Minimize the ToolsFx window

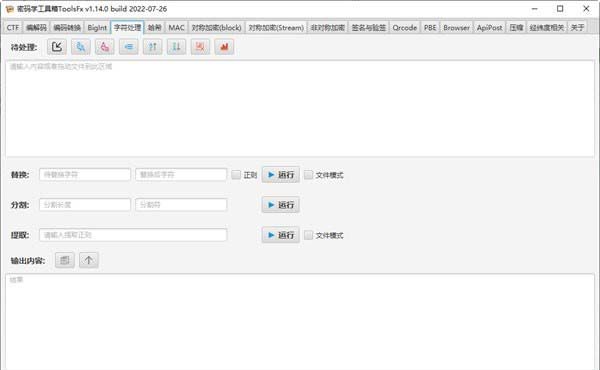[x=535, y=8]
